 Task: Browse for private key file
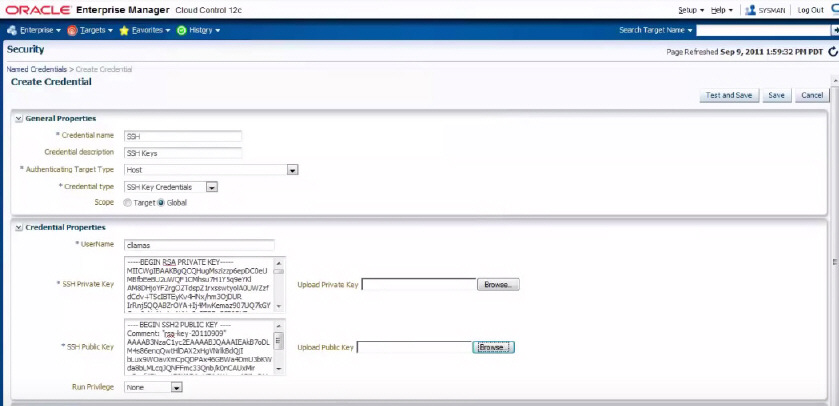(x=498, y=285)
